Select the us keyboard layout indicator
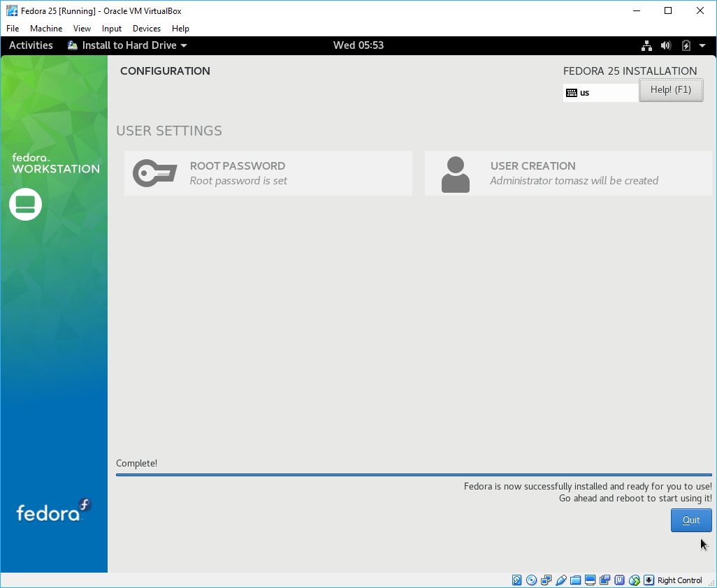Image resolution: width=717 pixels, height=588 pixels. [x=601, y=93]
